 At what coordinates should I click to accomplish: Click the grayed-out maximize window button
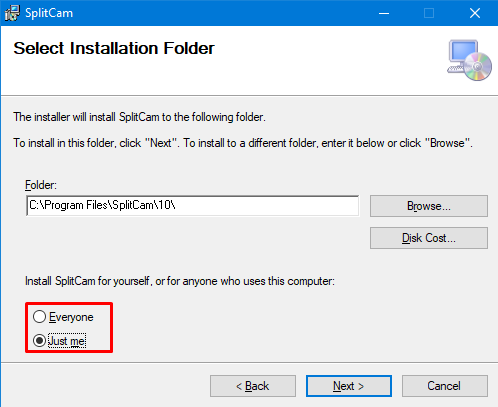click(429, 13)
